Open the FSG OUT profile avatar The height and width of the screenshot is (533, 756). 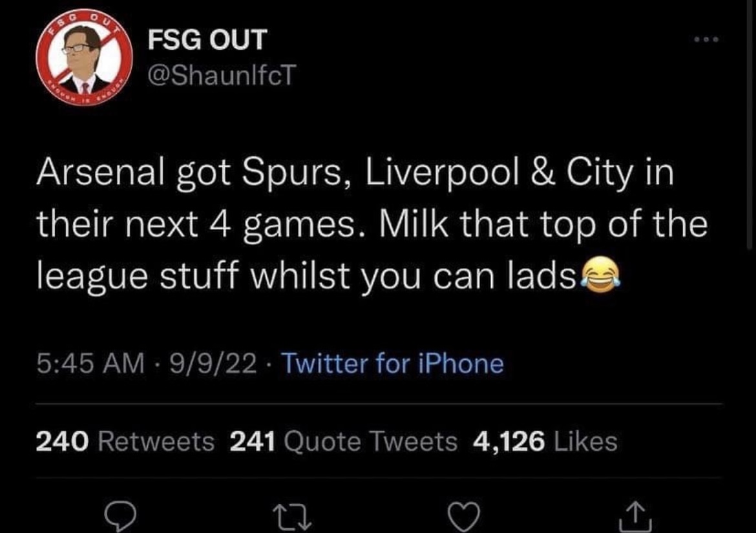(85, 57)
